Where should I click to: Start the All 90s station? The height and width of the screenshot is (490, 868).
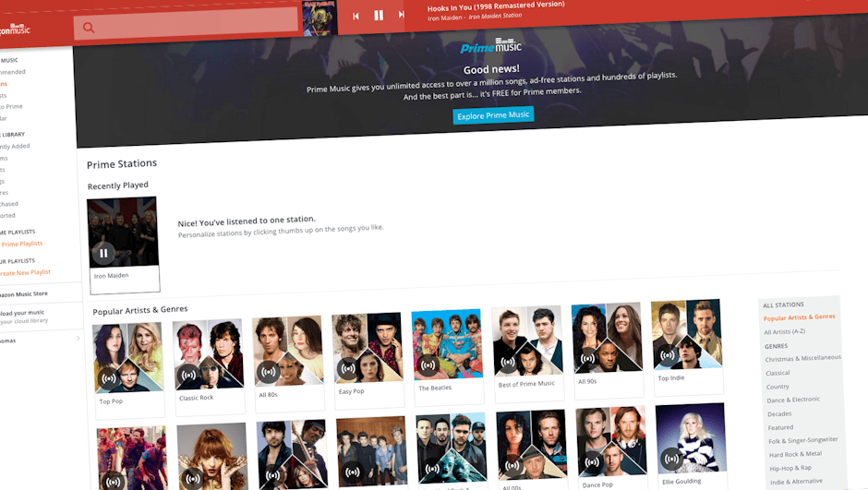[x=586, y=359]
